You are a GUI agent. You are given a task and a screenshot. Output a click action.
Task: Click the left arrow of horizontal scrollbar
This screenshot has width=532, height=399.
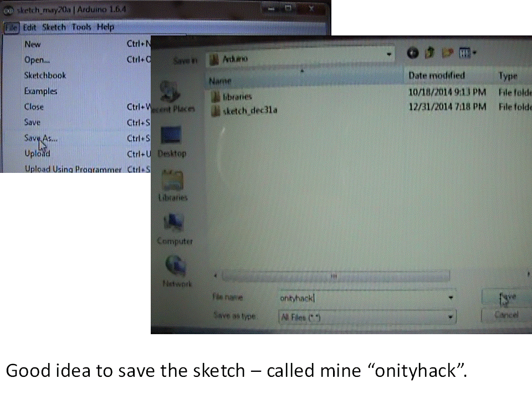[216, 276]
